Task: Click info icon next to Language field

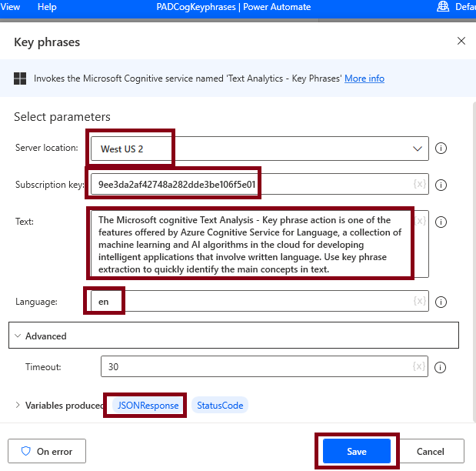Action: coord(441,302)
